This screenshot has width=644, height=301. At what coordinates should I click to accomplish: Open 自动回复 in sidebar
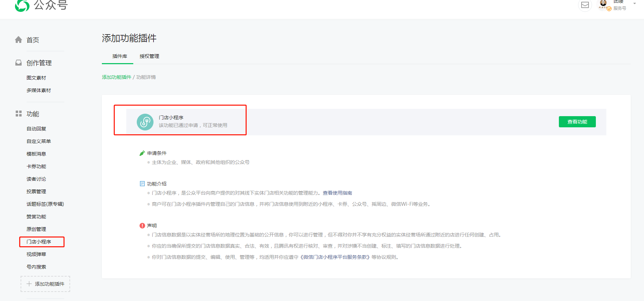[36, 129]
